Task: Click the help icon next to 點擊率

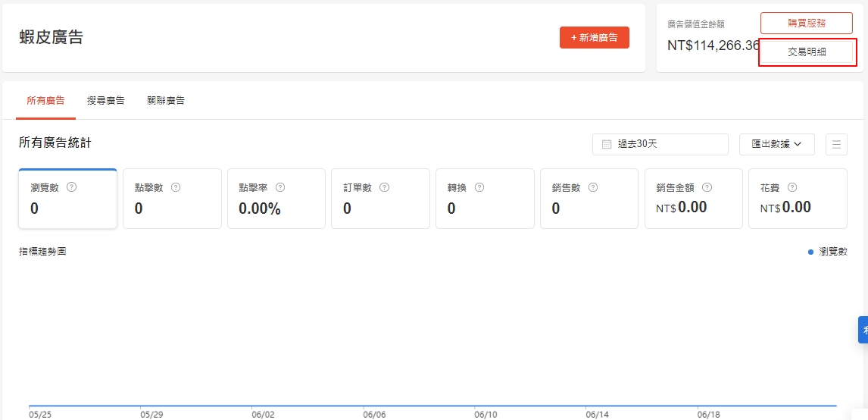Action: point(280,187)
